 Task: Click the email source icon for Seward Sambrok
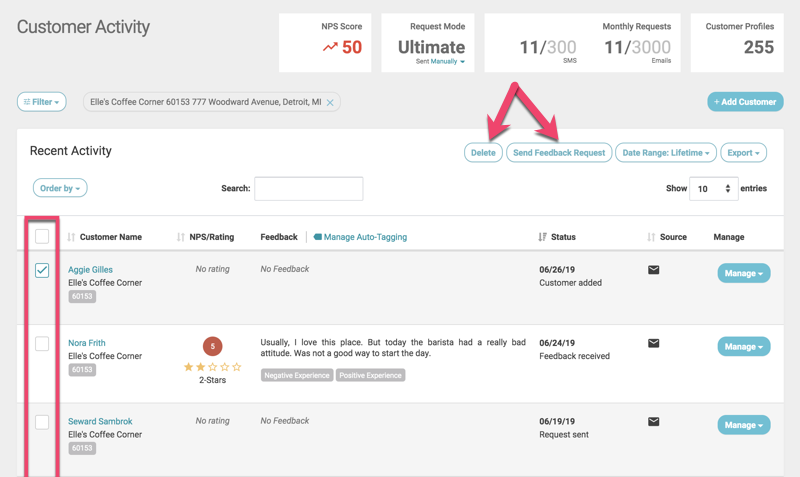(653, 422)
